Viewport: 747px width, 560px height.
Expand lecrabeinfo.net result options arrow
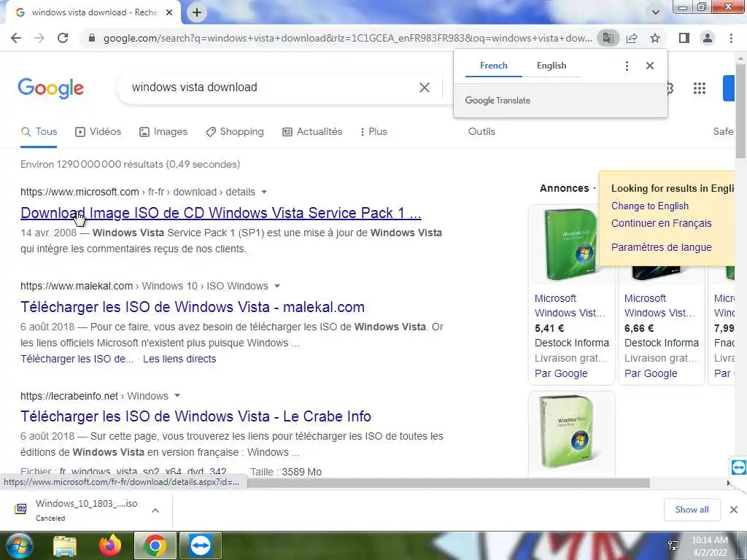coord(177,396)
